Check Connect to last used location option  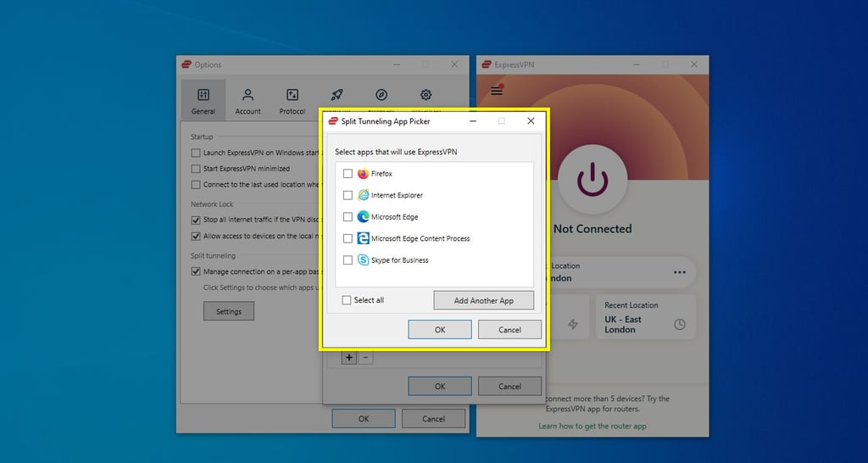196,185
